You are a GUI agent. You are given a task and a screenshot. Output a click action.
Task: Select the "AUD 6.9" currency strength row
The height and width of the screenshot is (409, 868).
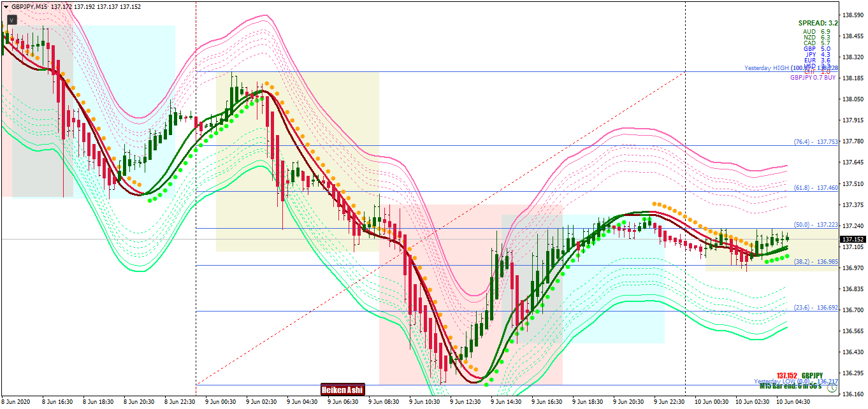tap(817, 31)
